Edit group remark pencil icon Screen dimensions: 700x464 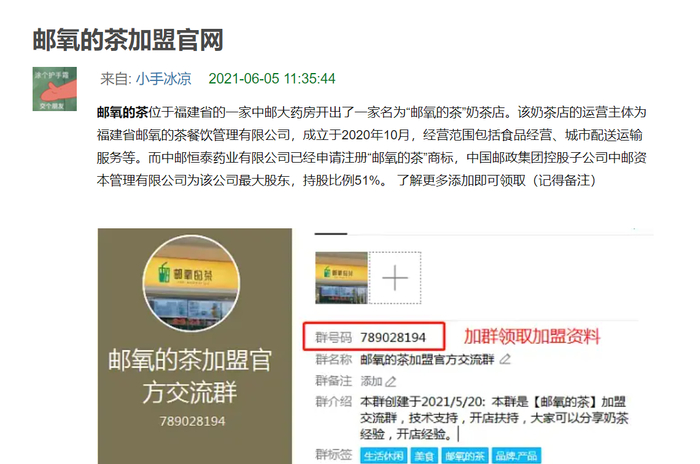click(x=391, y=381)
